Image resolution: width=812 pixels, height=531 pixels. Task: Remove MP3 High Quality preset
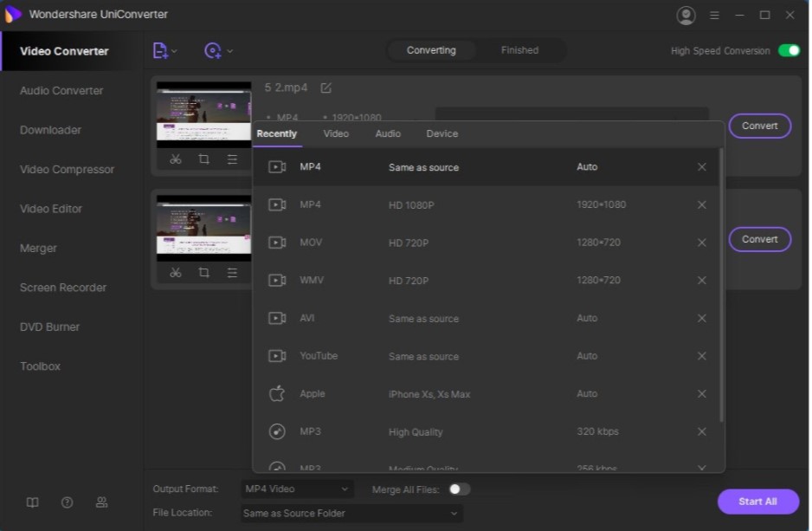(x=702, y=431)
